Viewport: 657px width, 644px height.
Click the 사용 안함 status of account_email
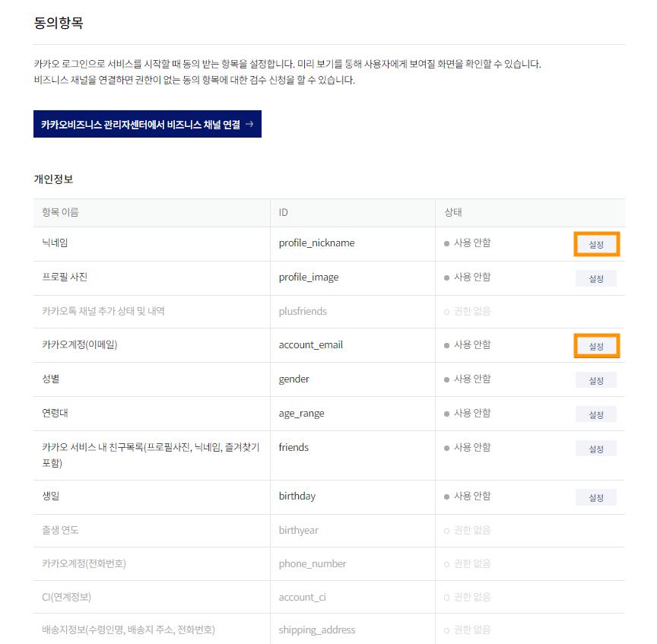467,344
